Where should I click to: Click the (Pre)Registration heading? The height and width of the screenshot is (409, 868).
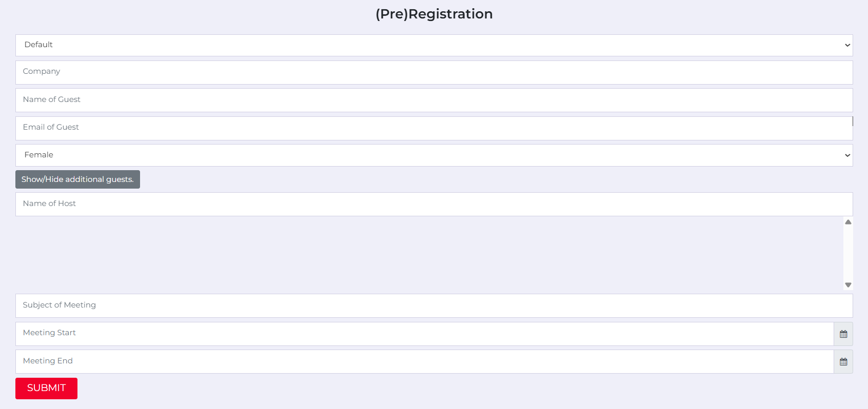tap(434, 14)
